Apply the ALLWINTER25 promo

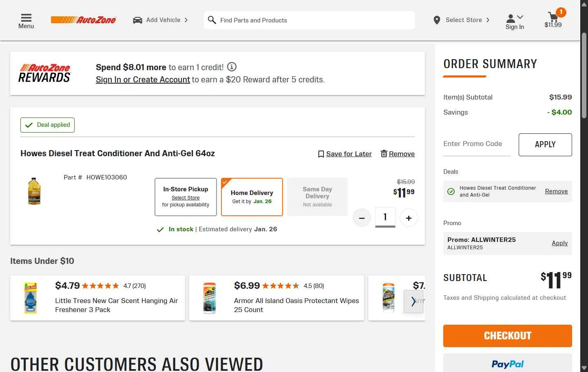tap(559, 243)
